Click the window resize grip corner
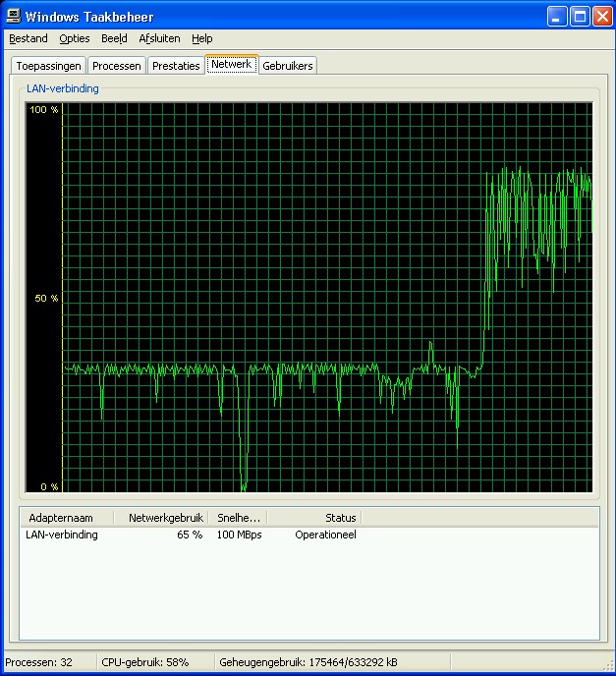Viewport: 616px width, 676px height. pyautogui.click(x=607, y=665)
